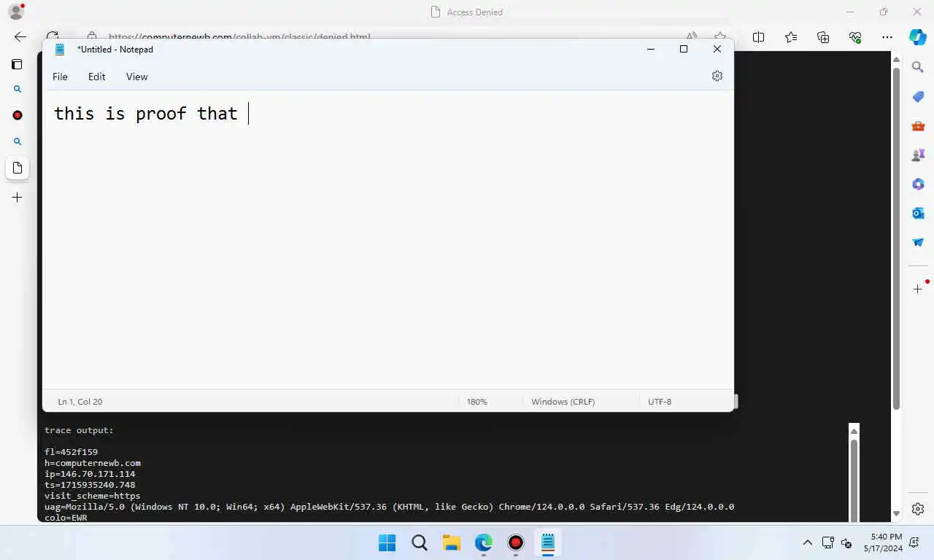Viewport: 934px width, 560px height.
Task: Open red record app on taskbar
Action: click(515, 542)
